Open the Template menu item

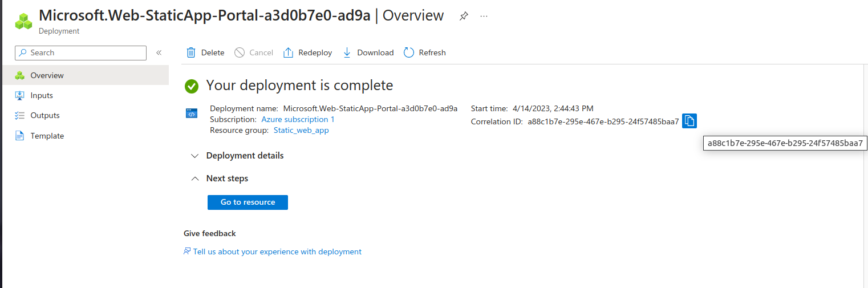pos(84,136)
